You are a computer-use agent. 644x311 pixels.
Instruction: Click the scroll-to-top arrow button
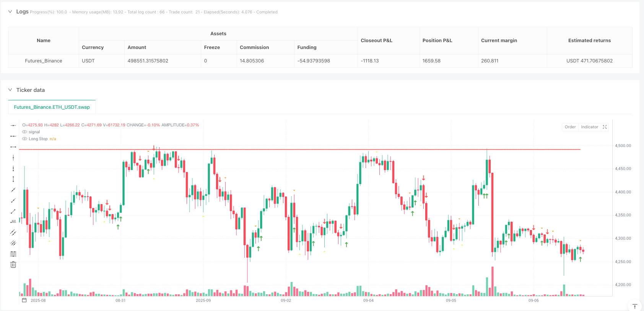[634, 306]
